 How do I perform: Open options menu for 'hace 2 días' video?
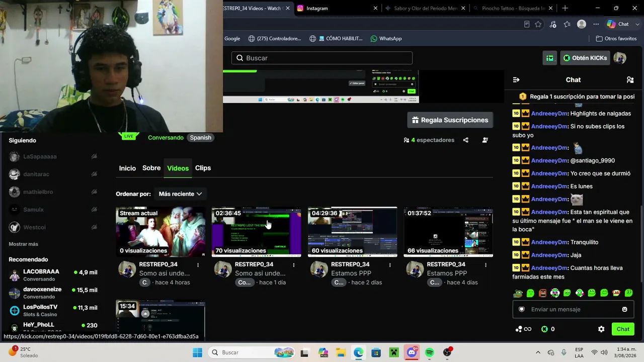390,265
